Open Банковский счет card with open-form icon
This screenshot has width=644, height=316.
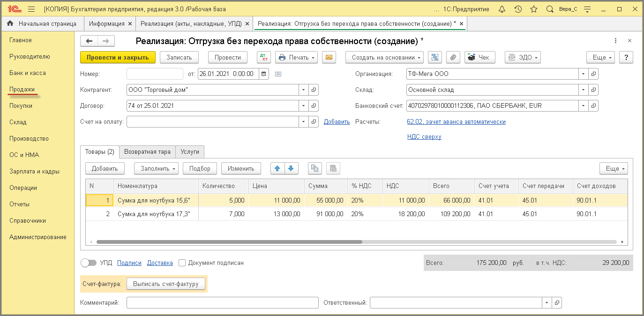click(593, 105)
